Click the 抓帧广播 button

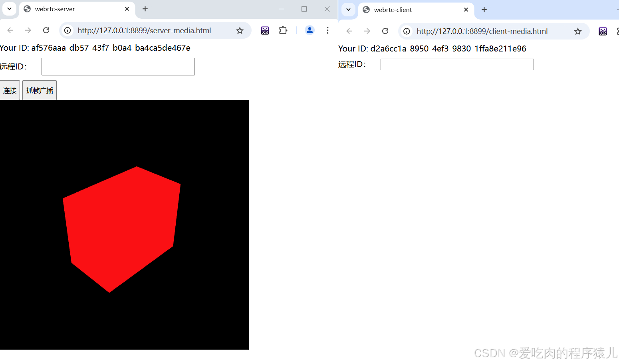tap(40, 90)
